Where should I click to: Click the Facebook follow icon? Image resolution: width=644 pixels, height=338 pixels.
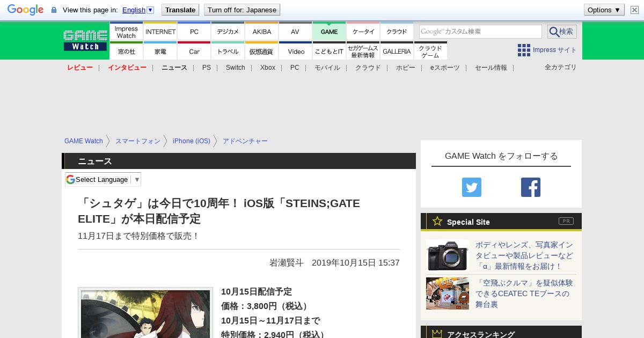point(530,187)
